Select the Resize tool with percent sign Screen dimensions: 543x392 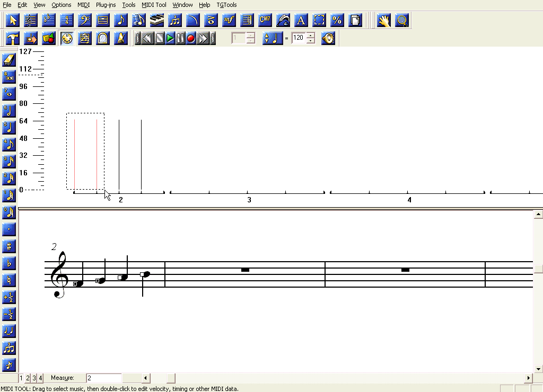coord(337,21)
